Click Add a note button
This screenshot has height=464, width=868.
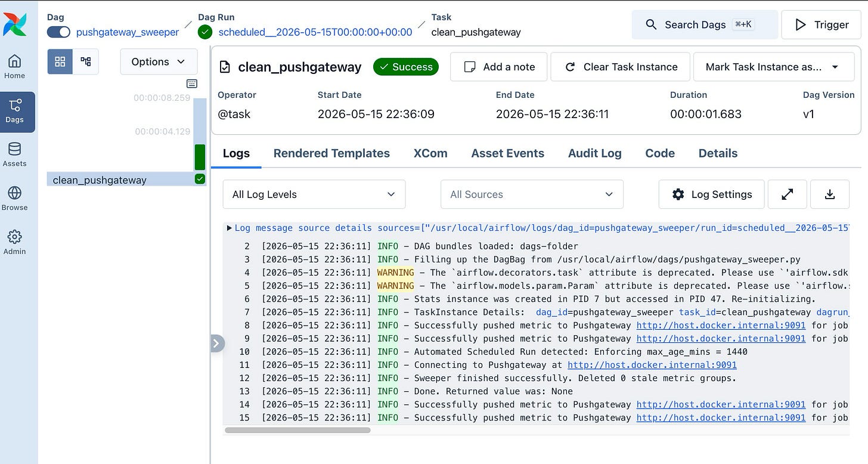pyautogui.click(x=498, y=67)
